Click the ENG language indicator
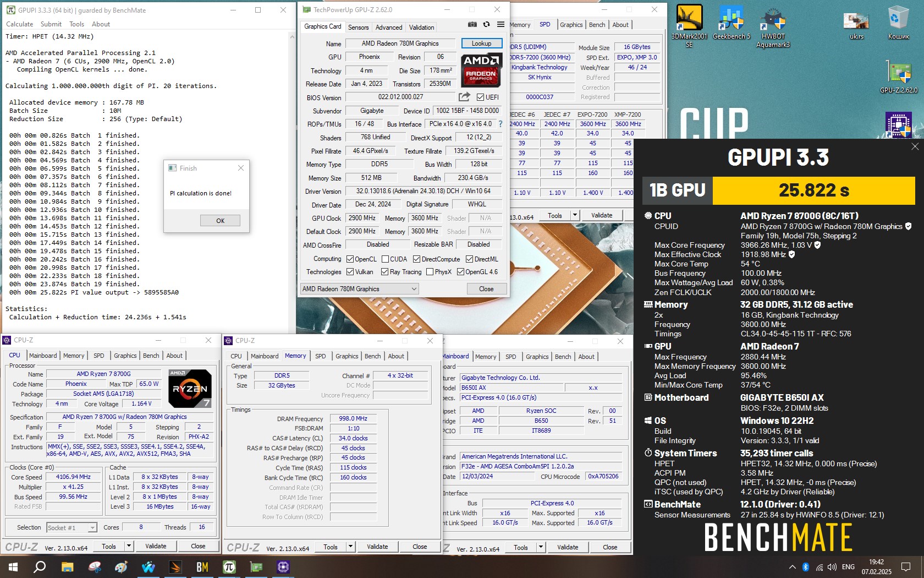The width and height of the screenshot is (924, 578). point(849,567)
